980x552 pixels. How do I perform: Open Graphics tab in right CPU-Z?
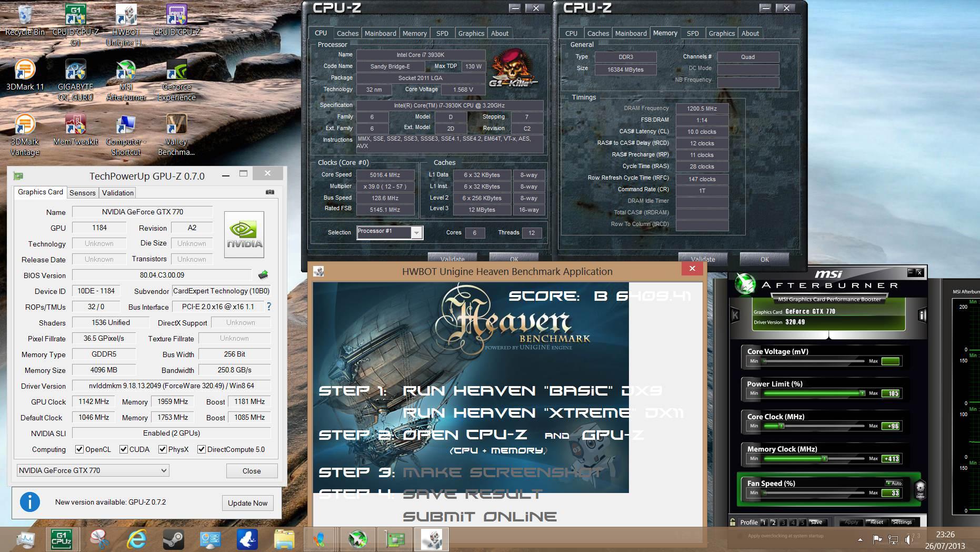722,33
